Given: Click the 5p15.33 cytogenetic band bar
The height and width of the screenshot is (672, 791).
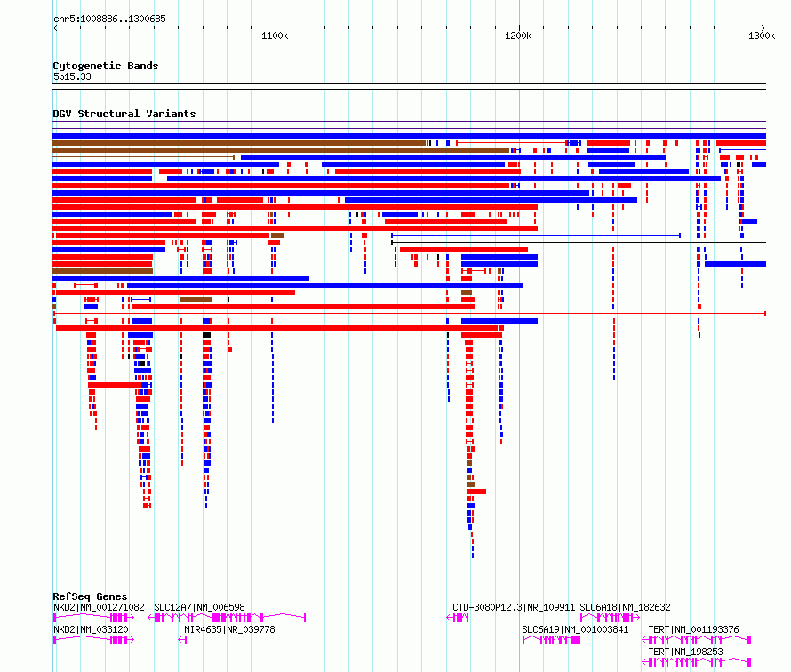Looking at the screenshot, I should tap(409, 86).
